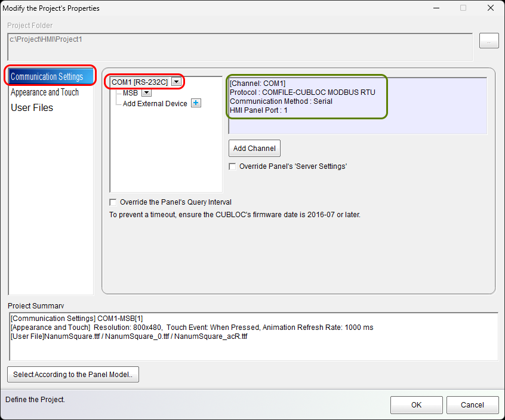
Task: Enable Override Panel's 'Server Settings' checkbox
Action: click(x=232, y=166)
